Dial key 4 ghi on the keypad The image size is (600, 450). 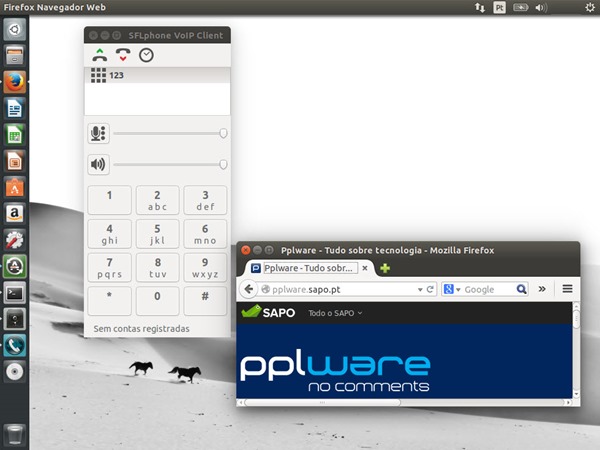[x=109, y=234]
